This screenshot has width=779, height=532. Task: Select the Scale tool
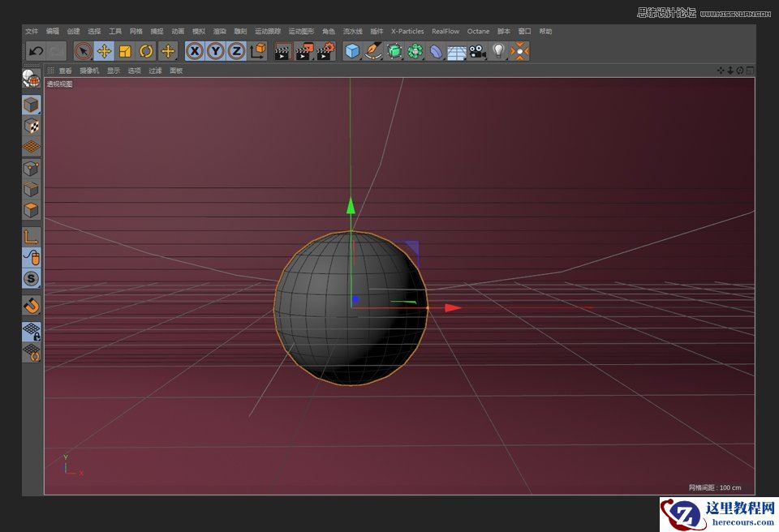click(x=125, y=51)
